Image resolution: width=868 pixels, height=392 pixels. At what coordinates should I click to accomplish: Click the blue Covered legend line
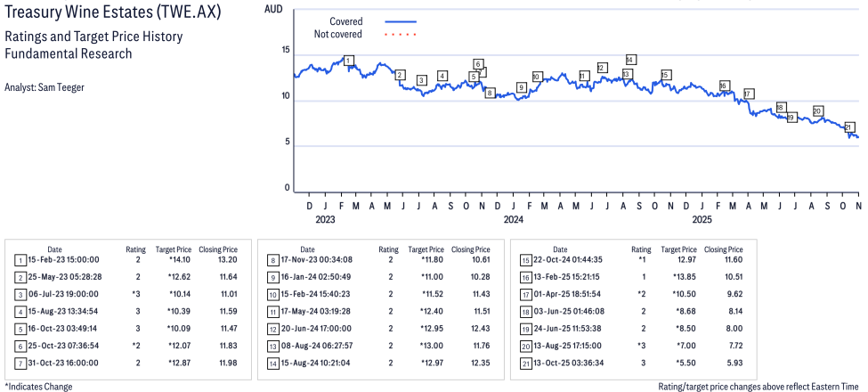pos(401,21)
